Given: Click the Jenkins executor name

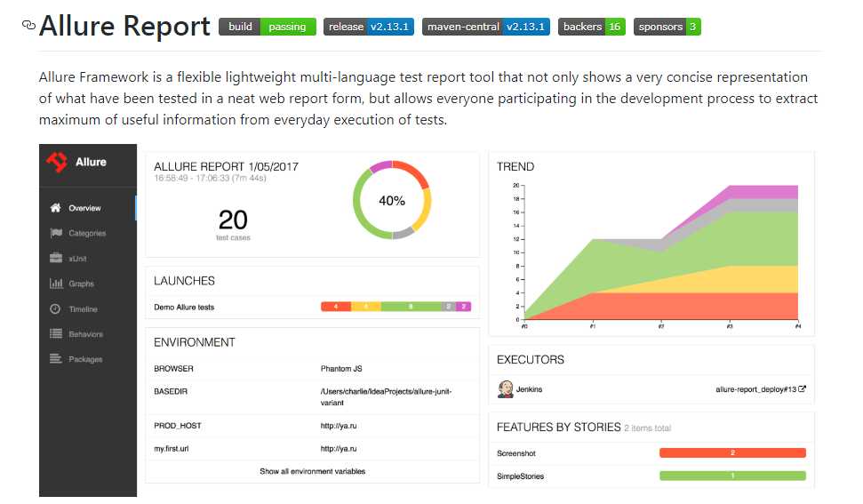Looking at the screenshot, I should point(529,389).
